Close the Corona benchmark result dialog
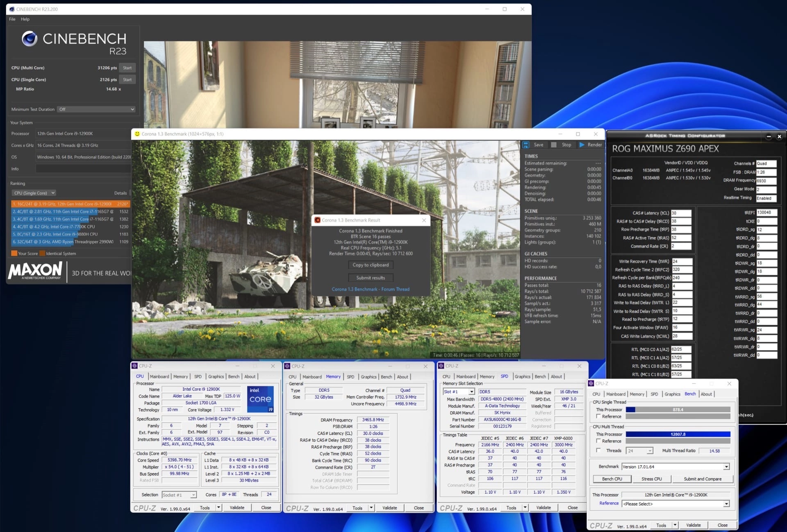The width and height of the screenshot is (787, 532). coord(424,220)
